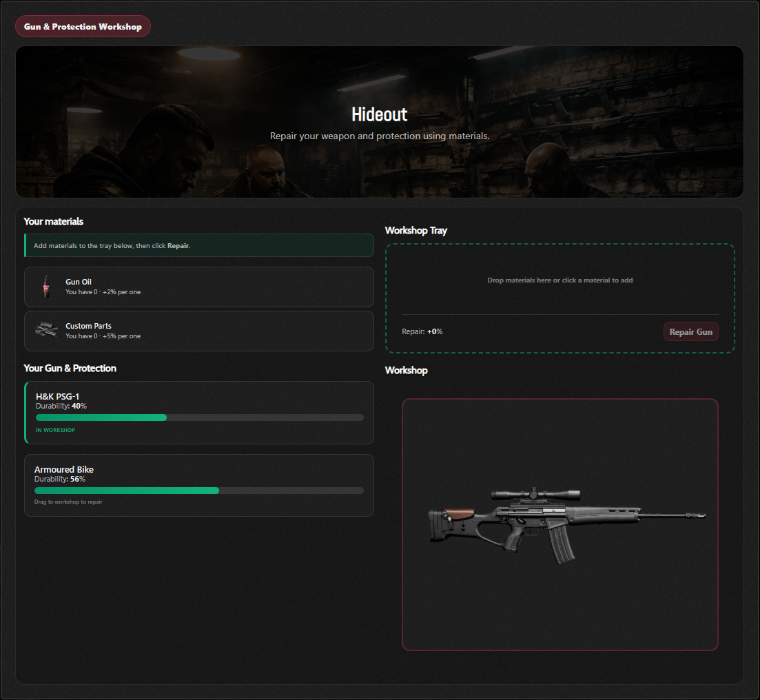Screen dimensions: 760x700
Task: Open the Gun & Protection Workshop pill
Action: [83, 27]
